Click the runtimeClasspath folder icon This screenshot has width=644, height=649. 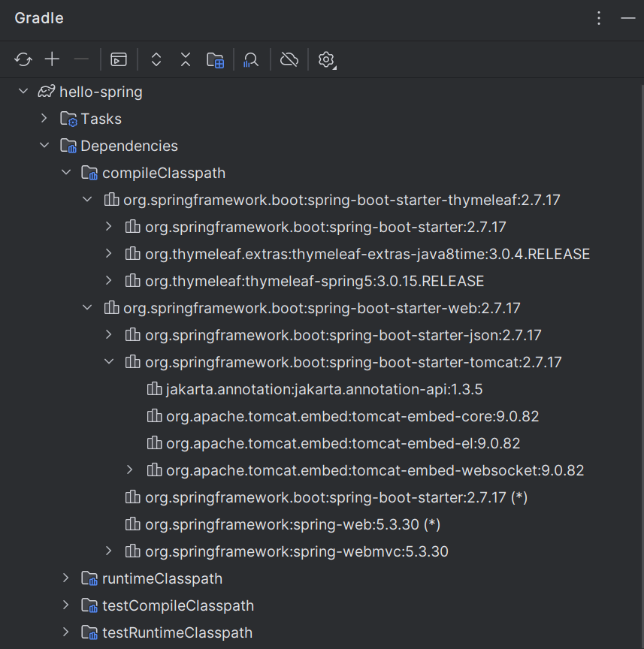89,578
